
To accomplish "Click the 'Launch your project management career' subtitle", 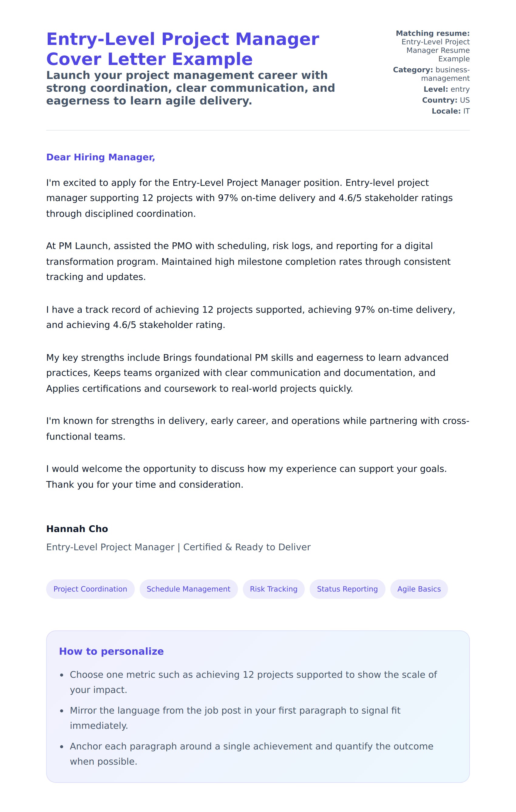I will [x=190, y=88].
